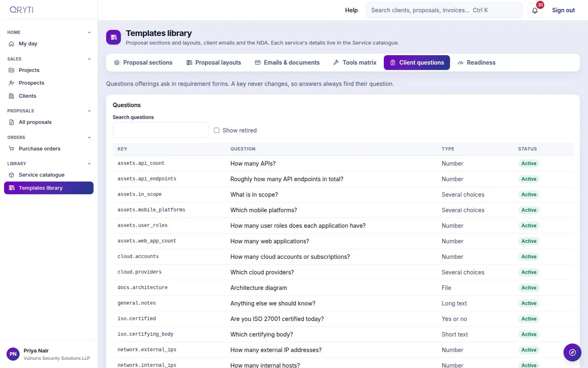
Task: Click the Sign out button
Action: (x=563, y=10)
